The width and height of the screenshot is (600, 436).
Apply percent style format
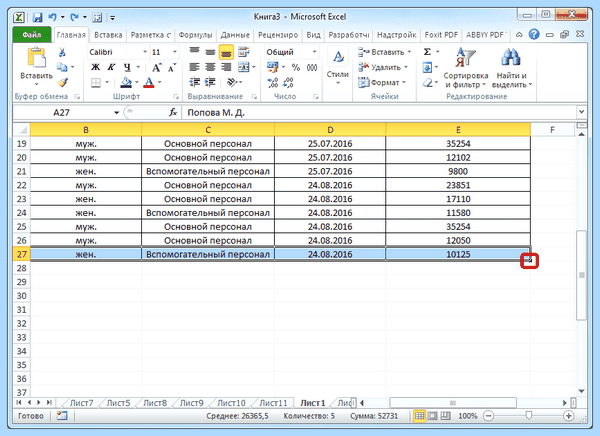click(x=296, y=67)
